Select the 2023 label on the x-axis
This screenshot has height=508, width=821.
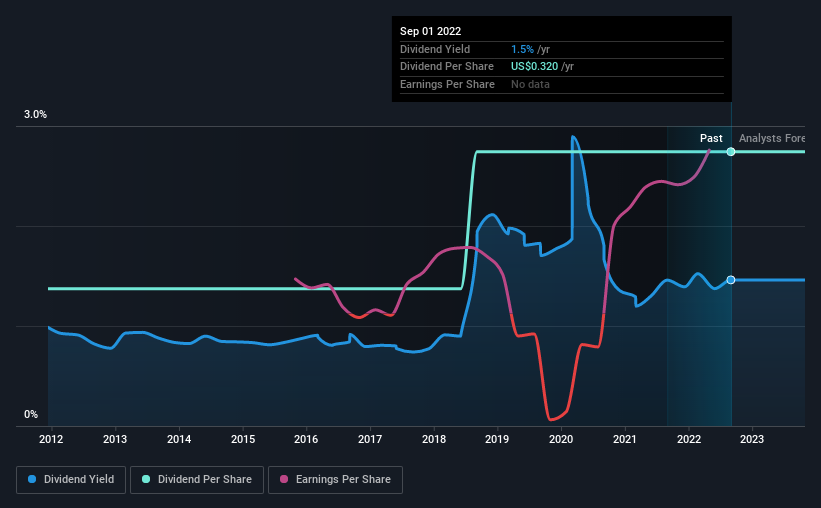pos(752,439)
